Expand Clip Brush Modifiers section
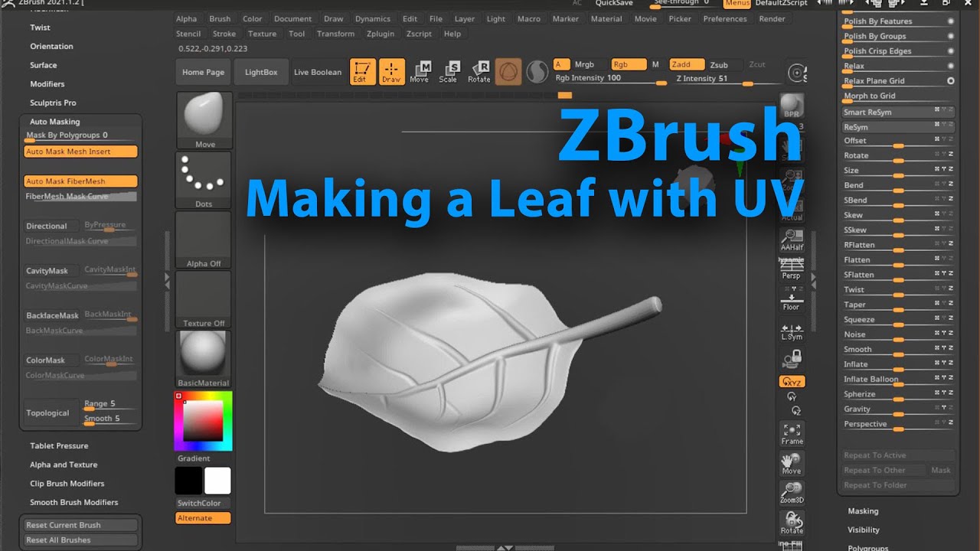This screenshot has height=551, width=980. click(67, 484)
